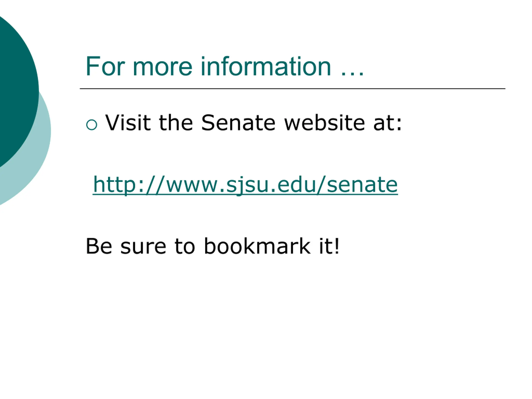532x399 pixels.
Task: Click the word "bookmark" in the last line
Action: (257, 246)
